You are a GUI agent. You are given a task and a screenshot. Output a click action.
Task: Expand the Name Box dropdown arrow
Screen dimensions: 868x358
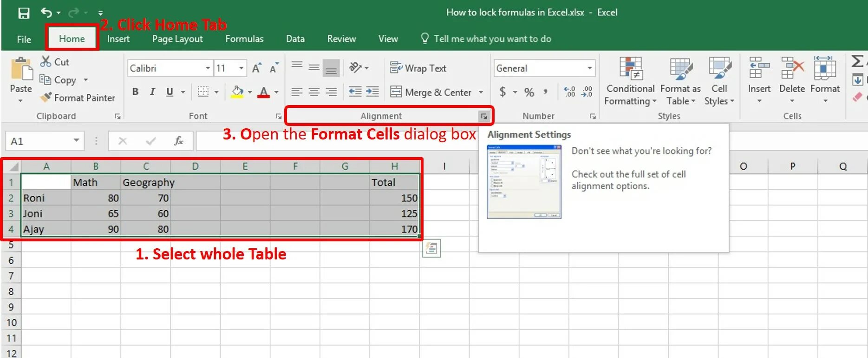click(76, 140)
